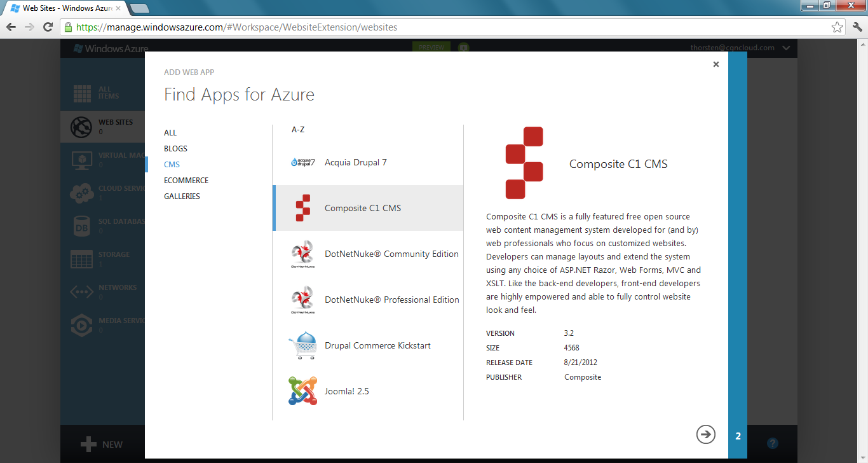This screenshot has width=868, height=463.
Task: Expand the account dropdown next to email
Action: tap(787, 48)
